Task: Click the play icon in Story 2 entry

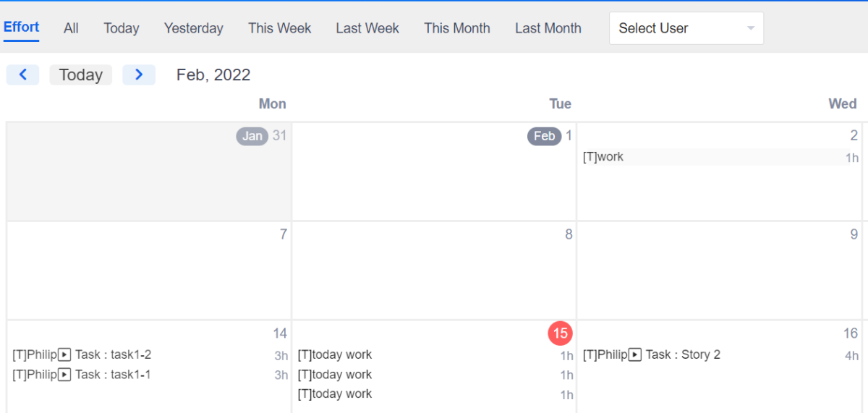Action: click(635, 354)
